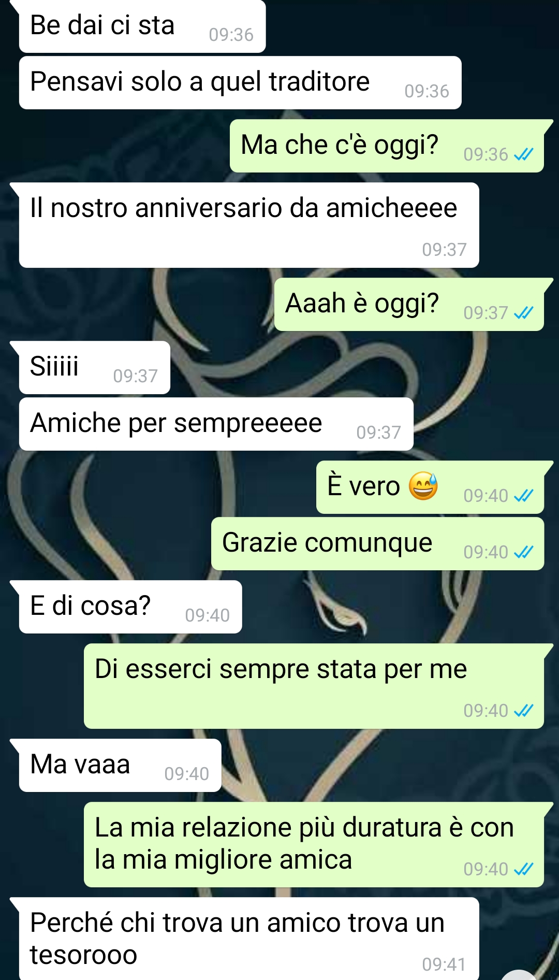The height and width of the screenshot is (980, 559).
Task: Tap read checkmarks on Grazie comunque message
Action: pyautogui.click(x=523, y=552)
